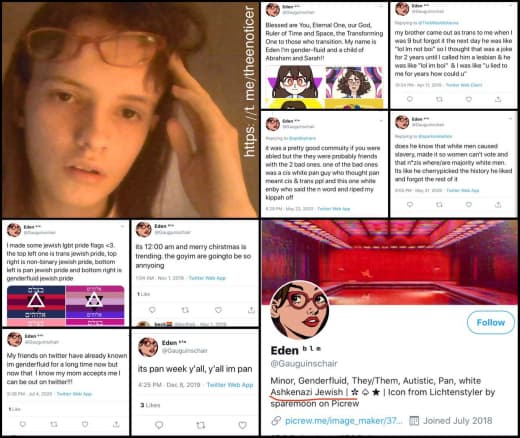Click the Follow button on the profile

pos(490,322)
